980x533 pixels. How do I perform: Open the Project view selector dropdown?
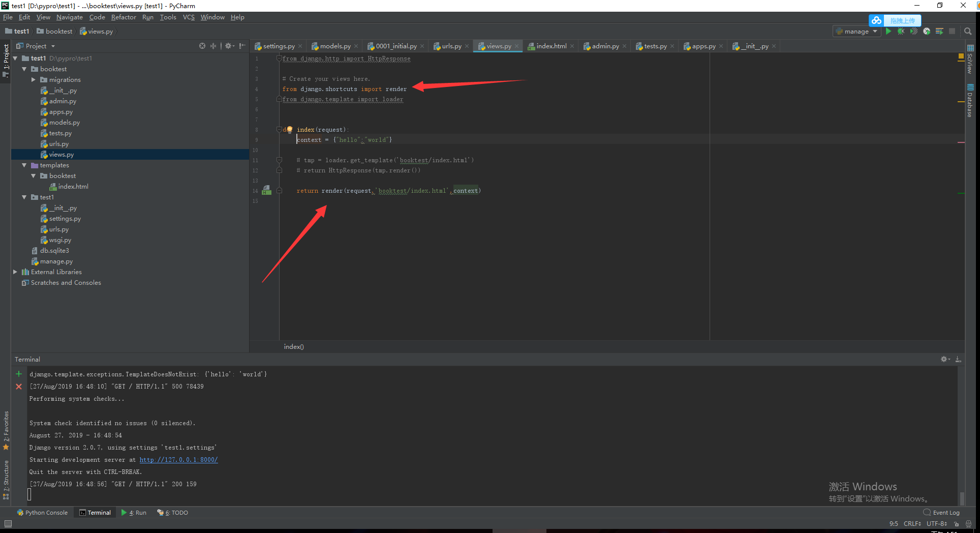36,46
